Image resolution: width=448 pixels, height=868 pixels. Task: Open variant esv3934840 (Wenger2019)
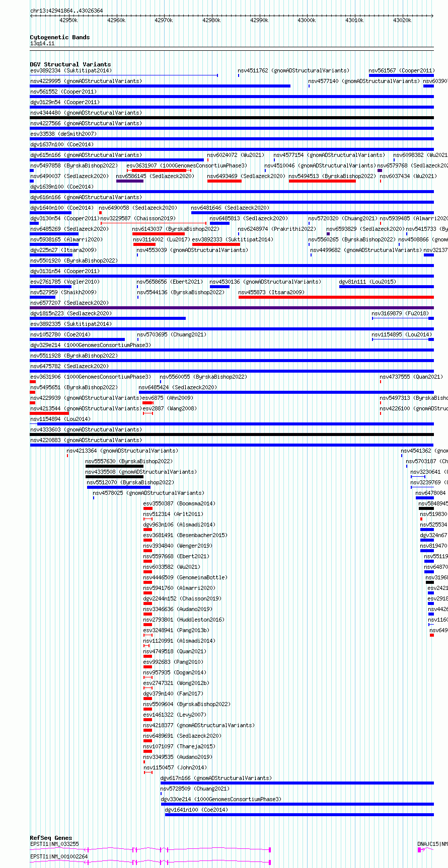tap(178, 546)
